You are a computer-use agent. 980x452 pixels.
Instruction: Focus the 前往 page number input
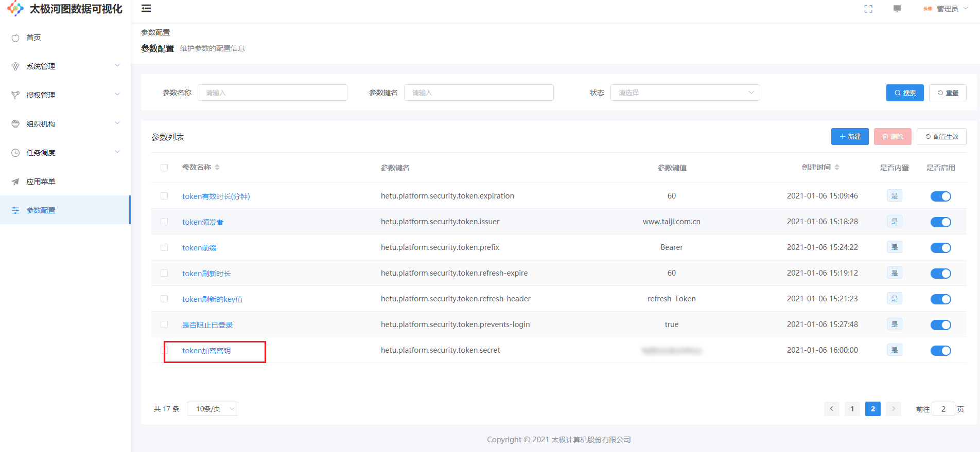coord(943,409)
